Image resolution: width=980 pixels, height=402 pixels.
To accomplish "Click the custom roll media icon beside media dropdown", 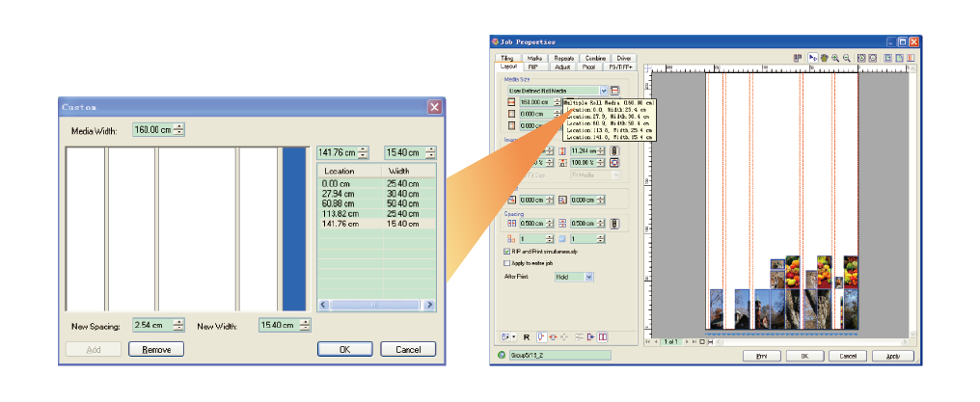I will [614, 91].
